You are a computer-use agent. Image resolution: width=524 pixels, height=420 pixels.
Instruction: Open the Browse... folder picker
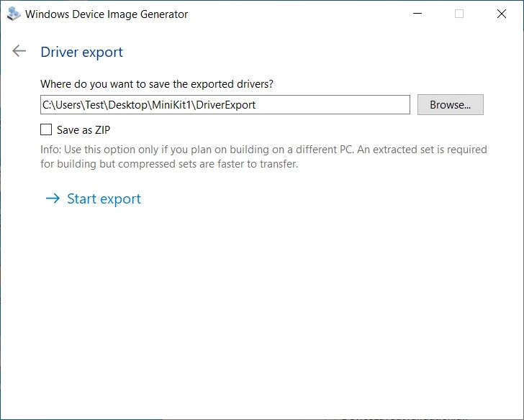click(450, 105)
